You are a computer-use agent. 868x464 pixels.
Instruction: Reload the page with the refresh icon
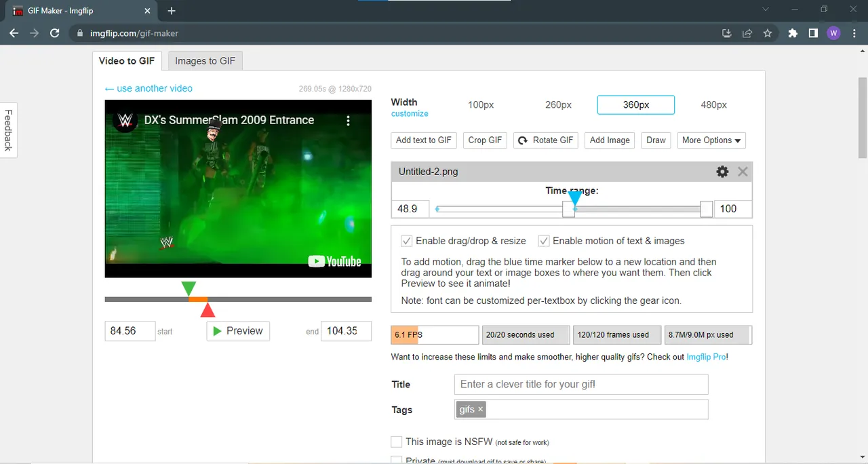tap(55, 33)
